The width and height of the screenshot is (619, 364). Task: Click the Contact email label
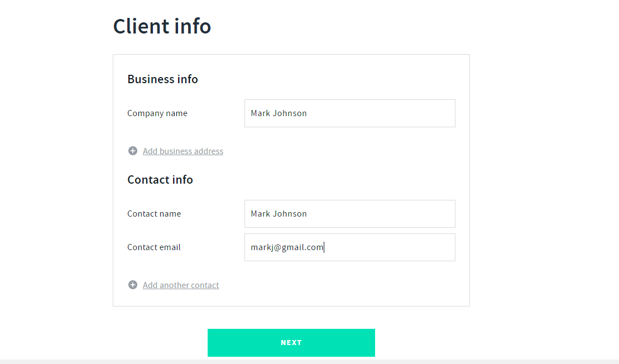click(x=154, y=247)
